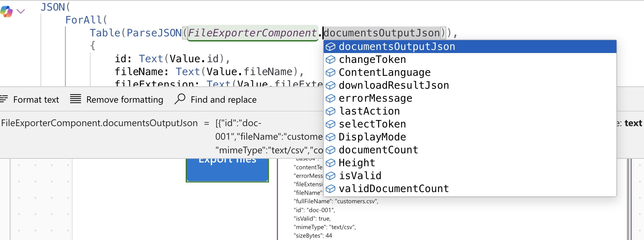The image size is (644, 240).
Task: Click the fileName: line in formula
Action: [209, 72]
